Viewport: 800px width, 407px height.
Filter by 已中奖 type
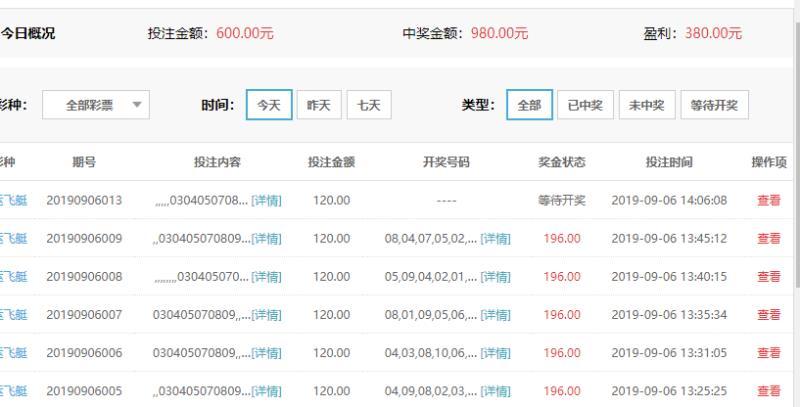pyautogui.click(x=585, y=105)
